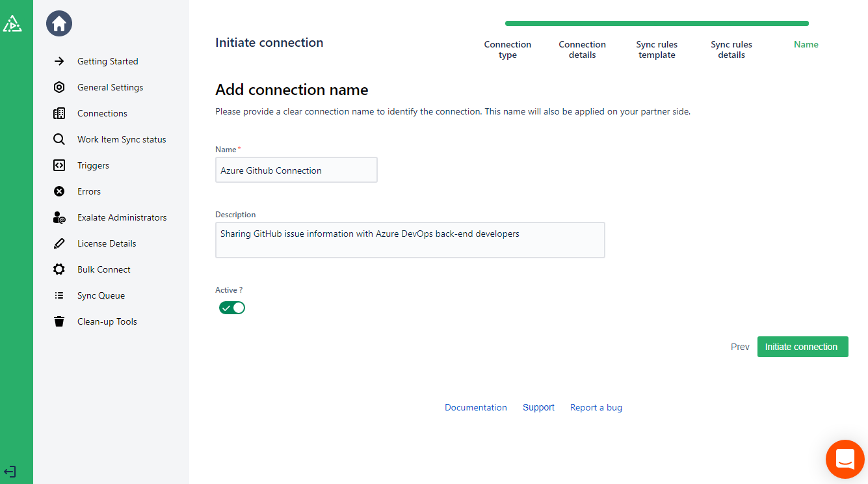
Task: Click the Getting Started arrow icon
Action: click(59, 61)
